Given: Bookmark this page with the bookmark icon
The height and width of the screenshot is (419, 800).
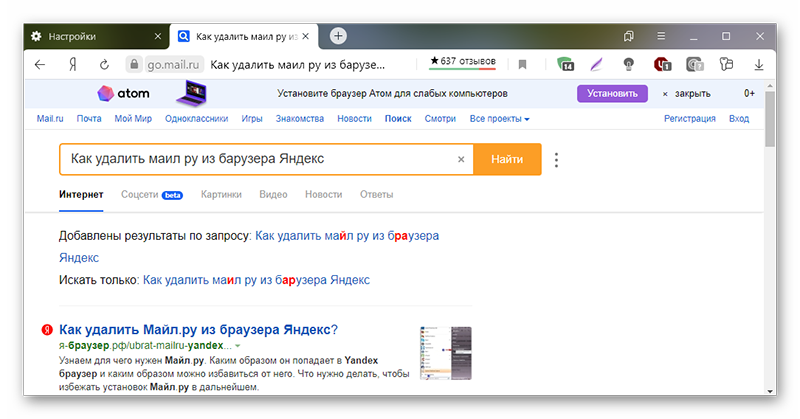Looking at the screenshot, I should [x=522, y=64].
